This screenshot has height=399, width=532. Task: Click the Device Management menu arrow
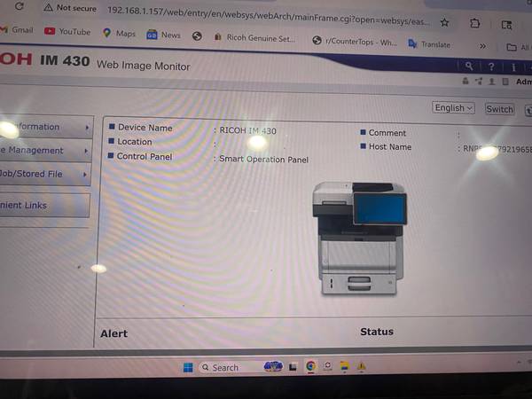[85, 151]
